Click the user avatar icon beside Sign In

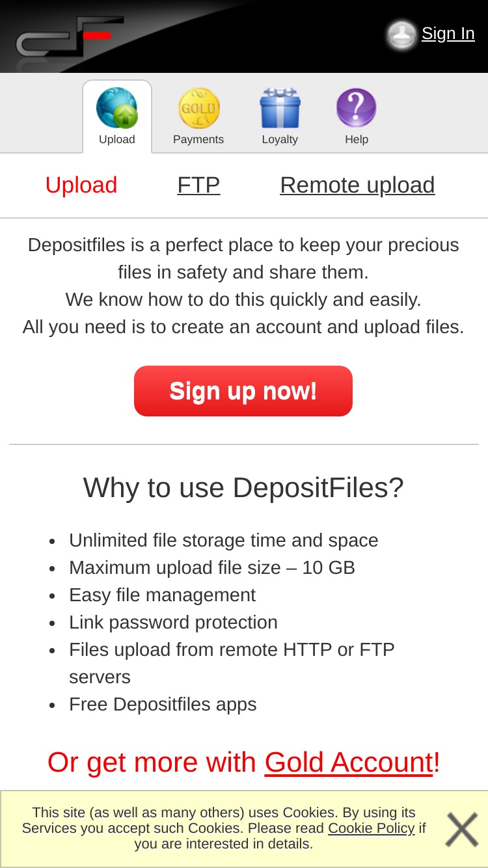click(401, 34)
